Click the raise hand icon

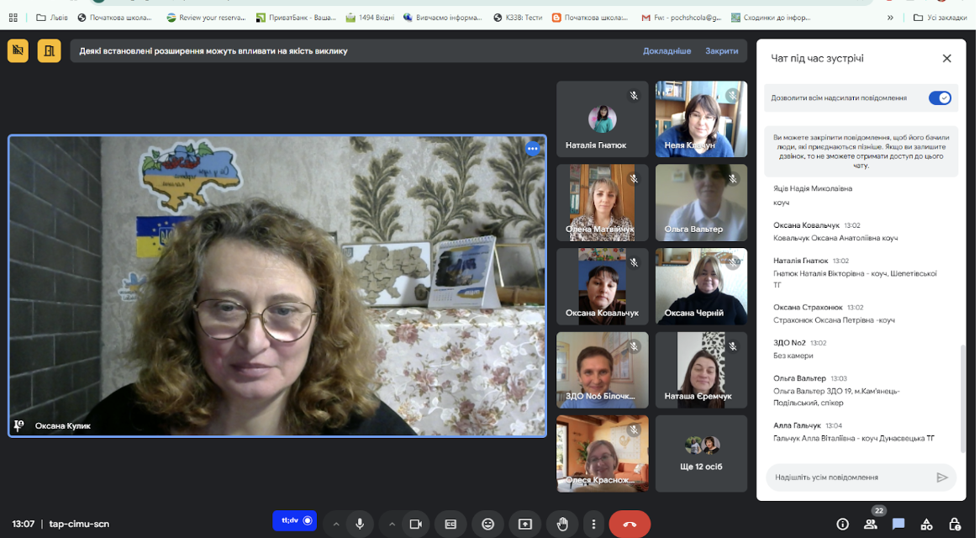[562, 524]
